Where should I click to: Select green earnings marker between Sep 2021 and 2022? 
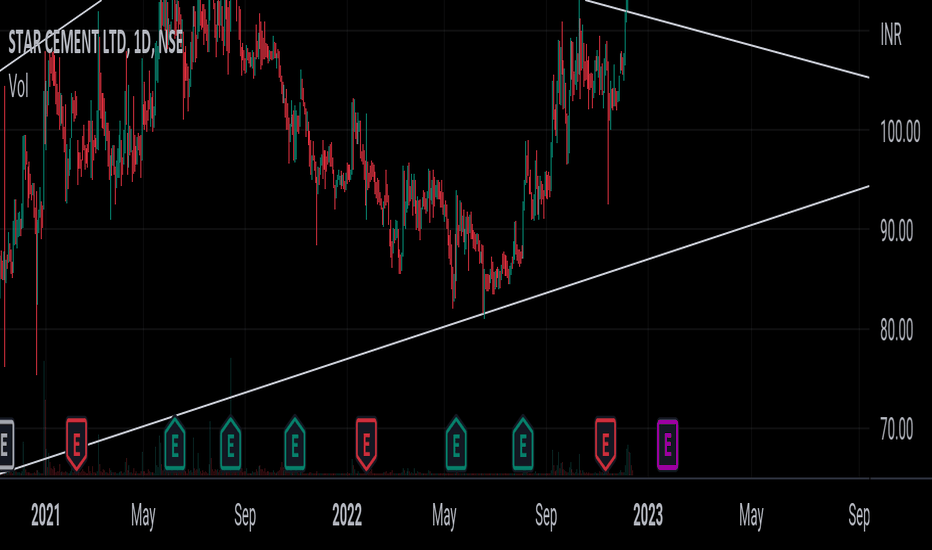(x=295, y=444)
